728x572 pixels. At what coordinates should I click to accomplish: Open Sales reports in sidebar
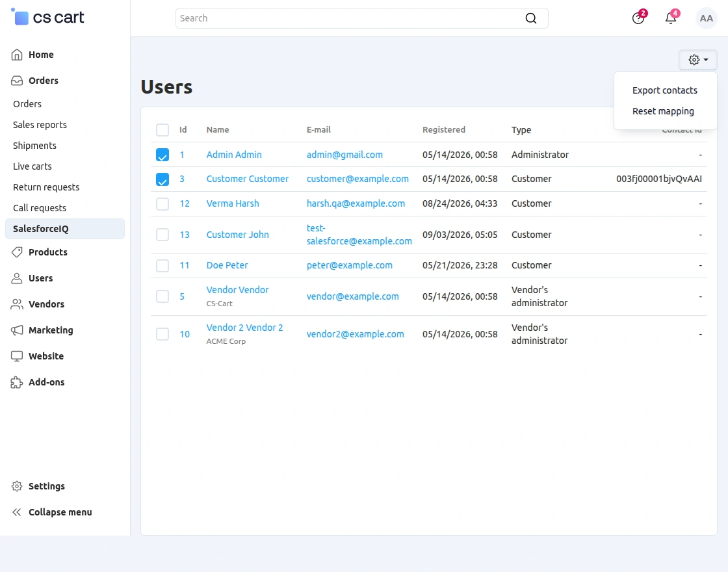pyautogui.click(x=40, y=125)
